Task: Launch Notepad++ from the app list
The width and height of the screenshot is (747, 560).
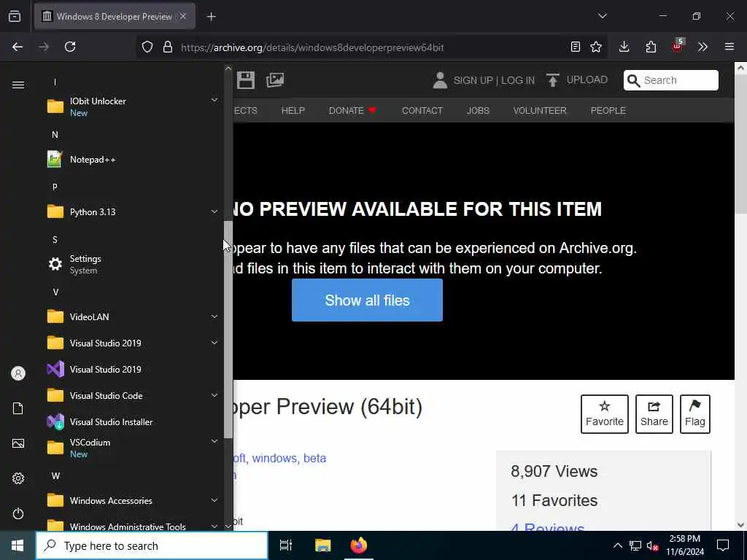Action: point(133,160)
